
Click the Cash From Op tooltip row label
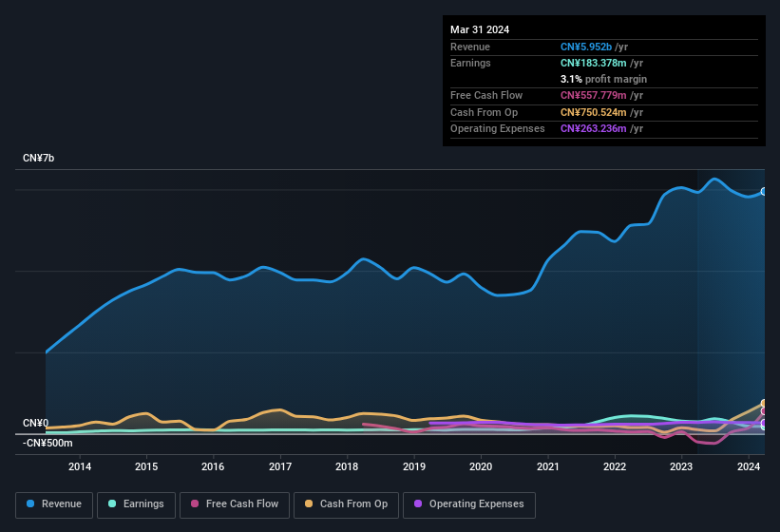pos(484,112)
